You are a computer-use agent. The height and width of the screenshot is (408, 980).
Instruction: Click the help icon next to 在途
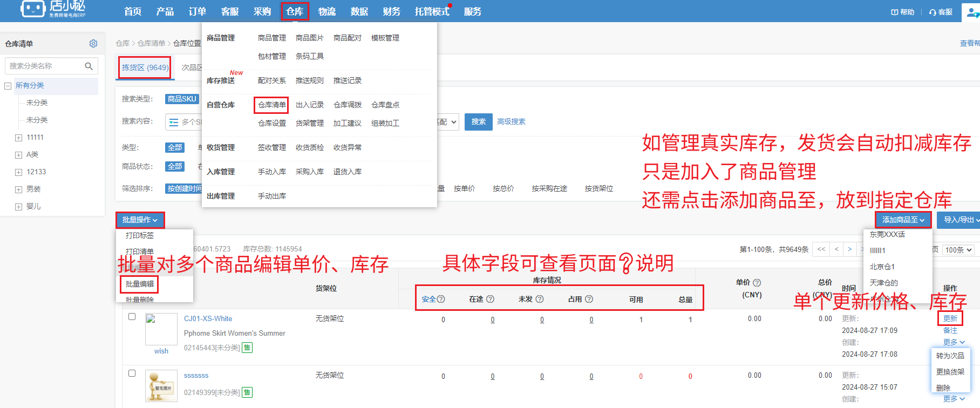coord(490,299)
